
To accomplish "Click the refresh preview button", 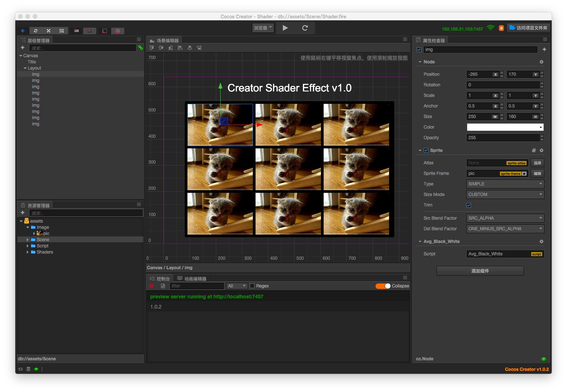I will [x=305, y=28].
